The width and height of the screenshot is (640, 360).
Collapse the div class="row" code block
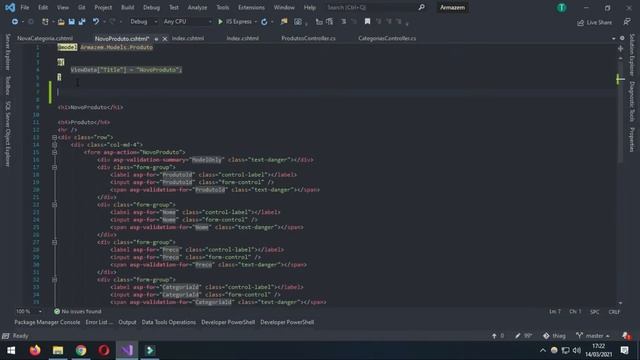[54, 138]
